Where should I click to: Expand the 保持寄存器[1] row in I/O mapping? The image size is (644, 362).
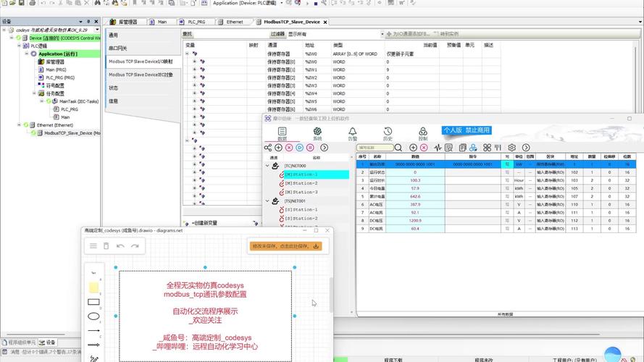pos(194,70)
